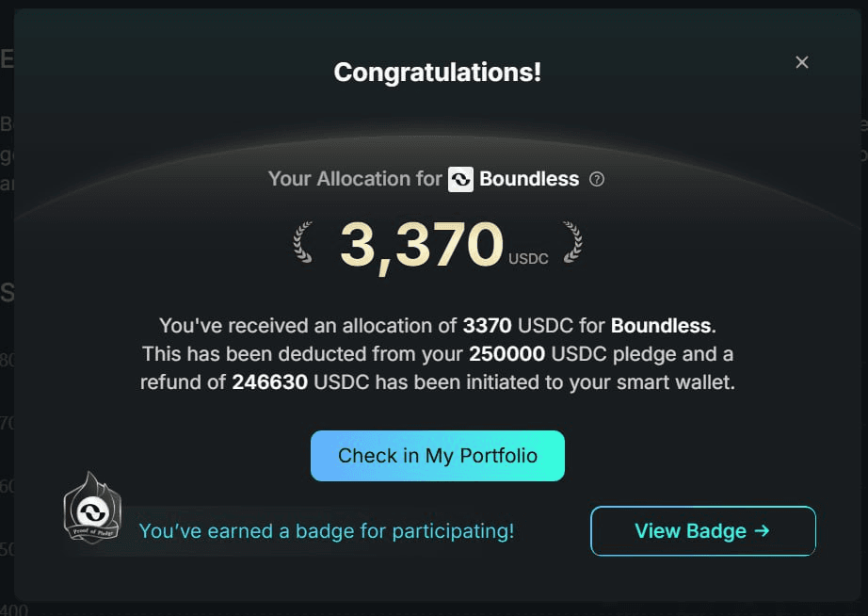The height and width of the screenshot is (616, 868).
Task: Click the Boundless name in allocation header
Action: [x=529, y=179]
